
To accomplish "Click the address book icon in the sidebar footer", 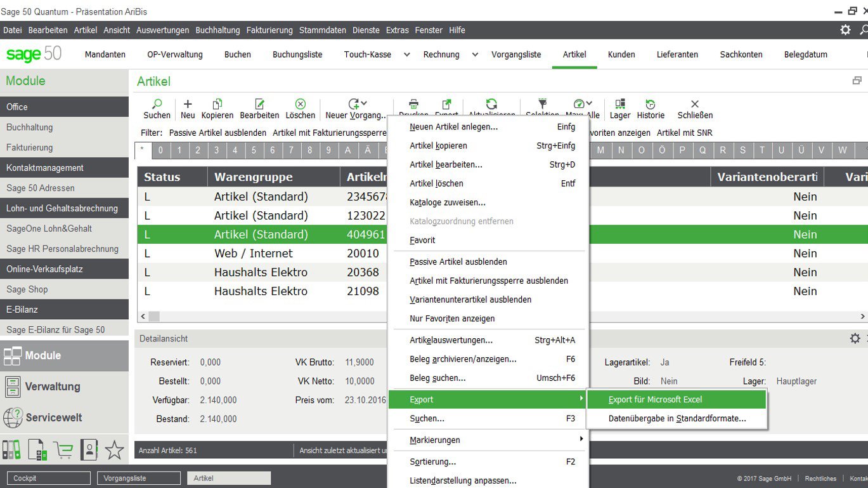I will point(89,449).
